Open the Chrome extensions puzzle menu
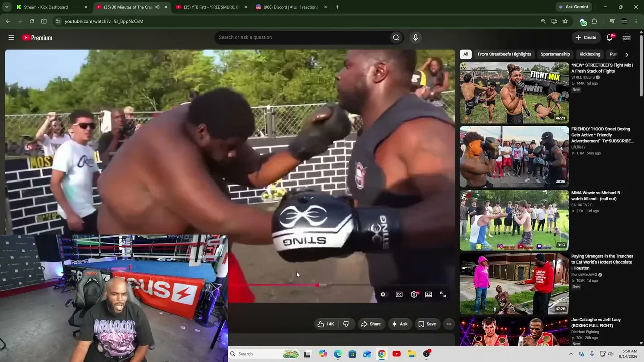 [x=594, y=21]
